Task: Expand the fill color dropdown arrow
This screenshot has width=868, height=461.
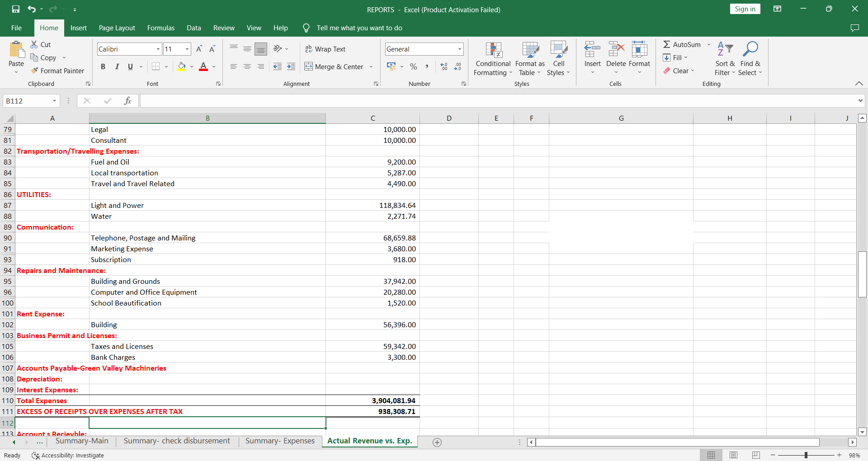Action: (x=192, y=67)
